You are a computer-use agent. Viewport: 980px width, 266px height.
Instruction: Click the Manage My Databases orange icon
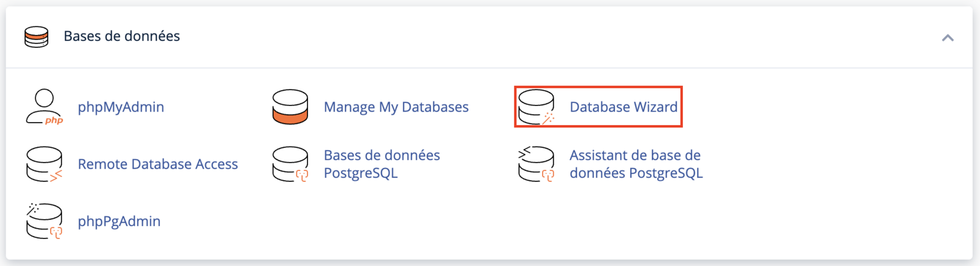coord(290,107)
